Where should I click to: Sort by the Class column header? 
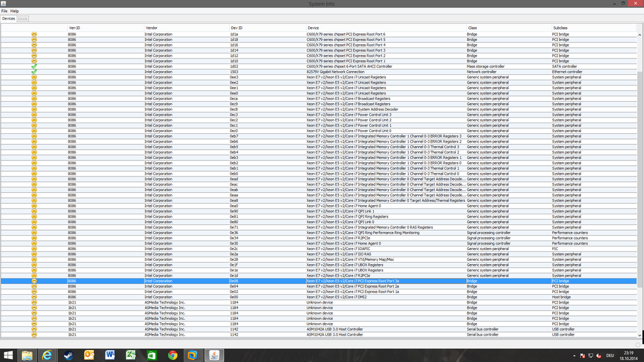tap(508, 28)
